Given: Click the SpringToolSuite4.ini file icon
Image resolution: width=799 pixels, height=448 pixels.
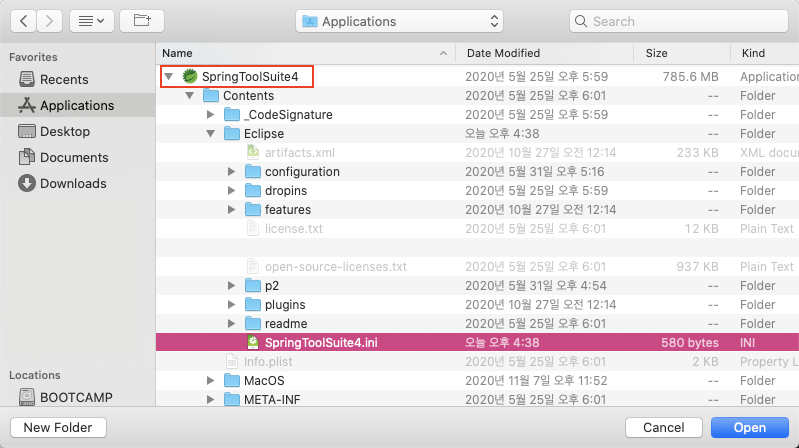Looking at the screenshot, I should pyautogui.click(x=253, y=342).
